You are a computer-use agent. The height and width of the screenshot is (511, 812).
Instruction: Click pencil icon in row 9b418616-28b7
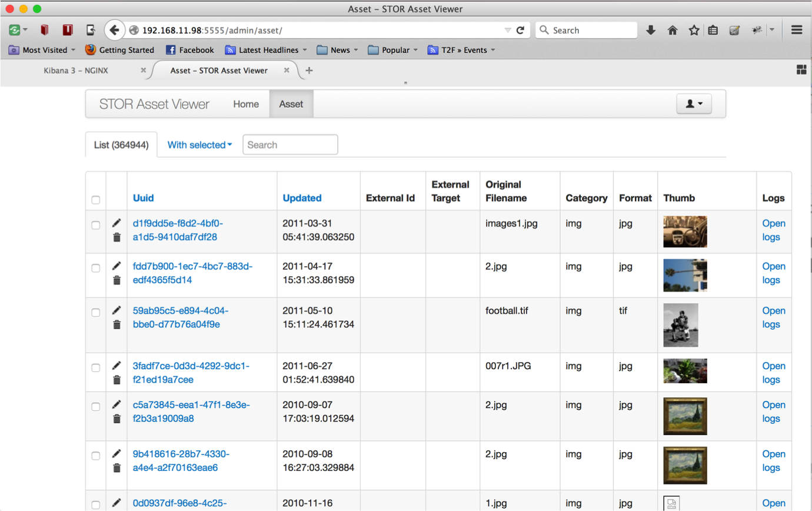tap(117, 454)
